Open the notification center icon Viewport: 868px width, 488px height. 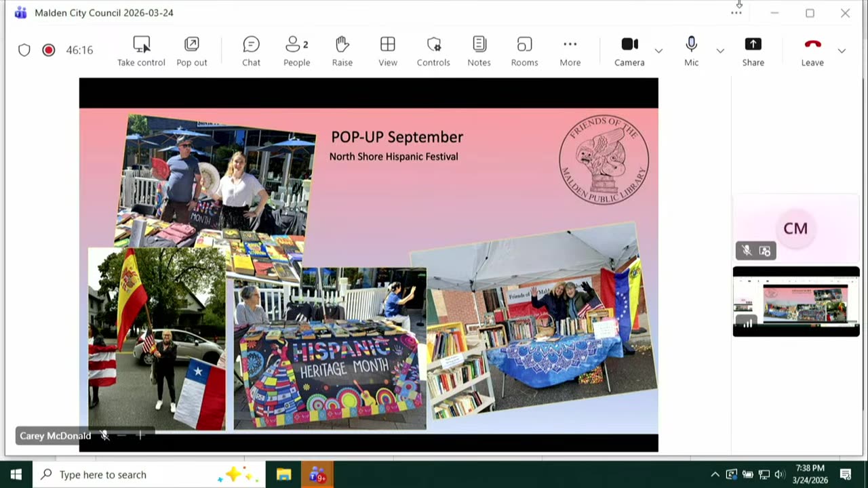846,474
